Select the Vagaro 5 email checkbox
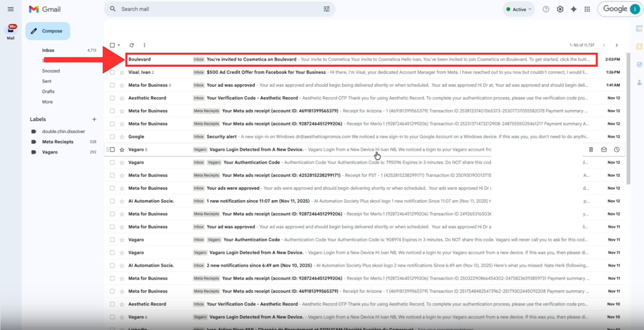The image size is (644, 330). (x=112, y=149)
